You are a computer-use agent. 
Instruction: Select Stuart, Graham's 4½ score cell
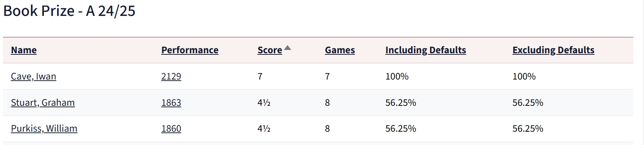click(x=264, y=102)
